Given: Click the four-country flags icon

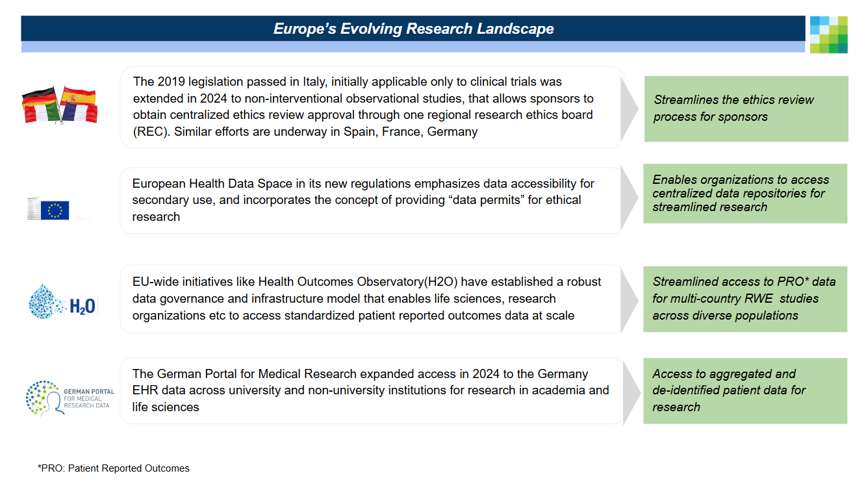Looking at the screenshot, I should coord(59,104).
